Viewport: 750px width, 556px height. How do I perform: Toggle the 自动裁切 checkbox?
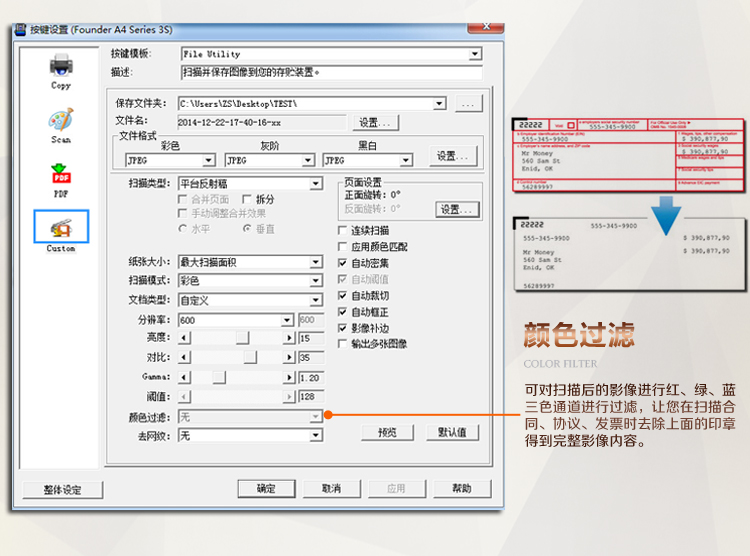click(x=343, y=296)
